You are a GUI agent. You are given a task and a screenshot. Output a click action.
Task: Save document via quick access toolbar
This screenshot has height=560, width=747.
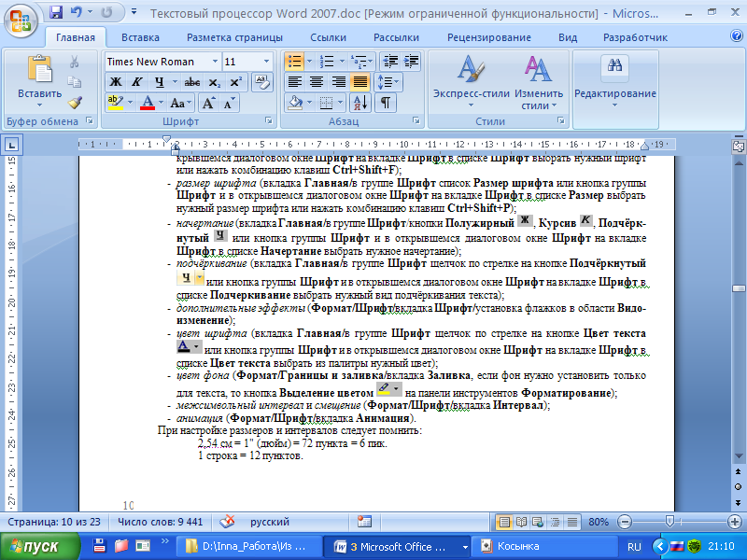tap(56, 12)
